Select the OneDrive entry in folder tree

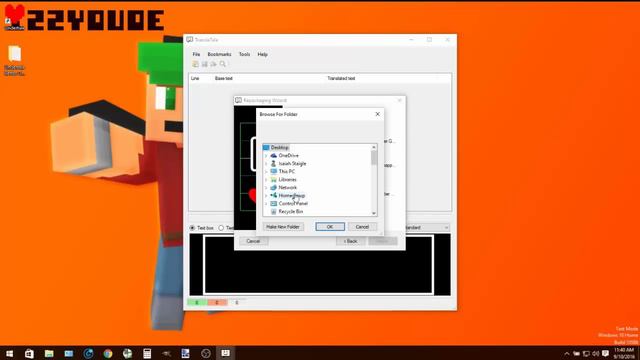[289, 156]
